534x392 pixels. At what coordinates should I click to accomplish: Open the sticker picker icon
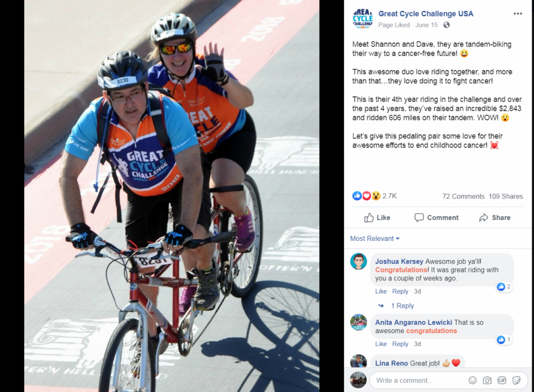pos(516,380)
